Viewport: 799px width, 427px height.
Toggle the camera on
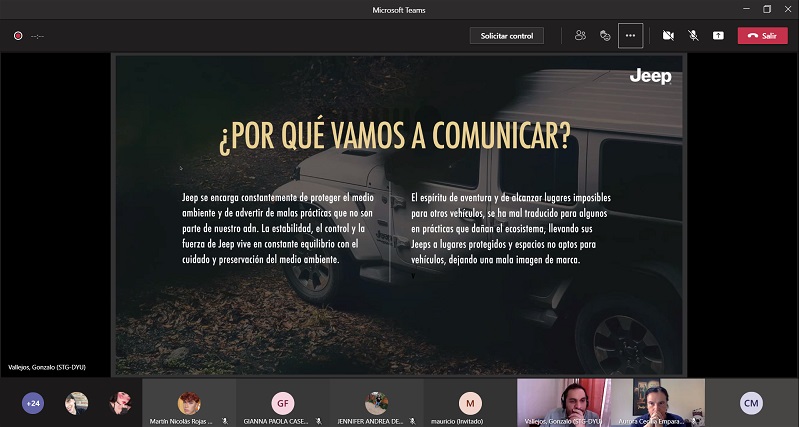(x=668, y=36)
